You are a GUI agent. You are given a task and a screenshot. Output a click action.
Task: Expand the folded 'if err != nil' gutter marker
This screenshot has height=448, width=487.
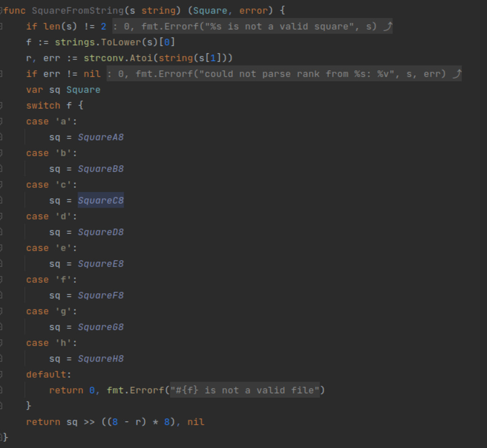[1, 74]
